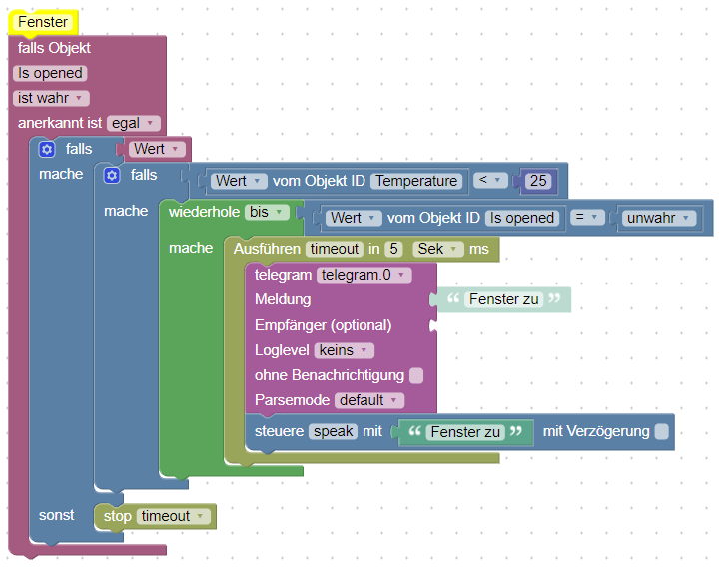This screenshot has width=728, height=567.
Task: Open the gear icon on inner falls block
Action: (x=112, y=175)
